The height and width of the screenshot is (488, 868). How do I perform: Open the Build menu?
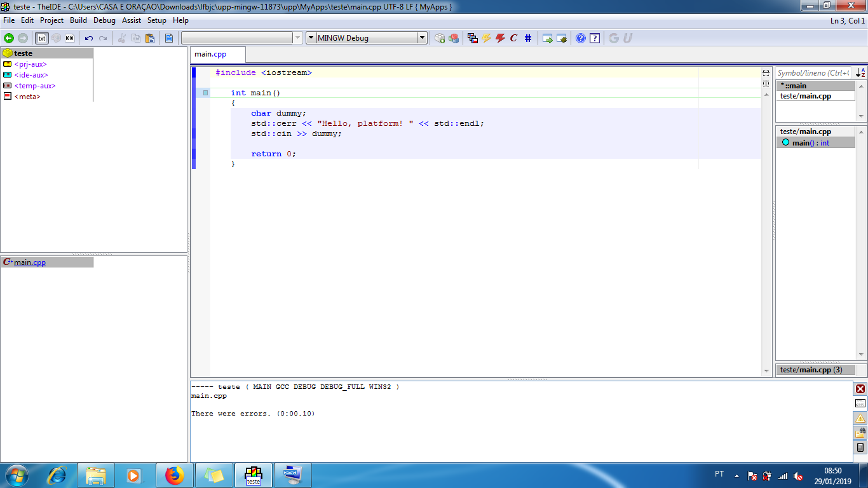tap(78, 20)
